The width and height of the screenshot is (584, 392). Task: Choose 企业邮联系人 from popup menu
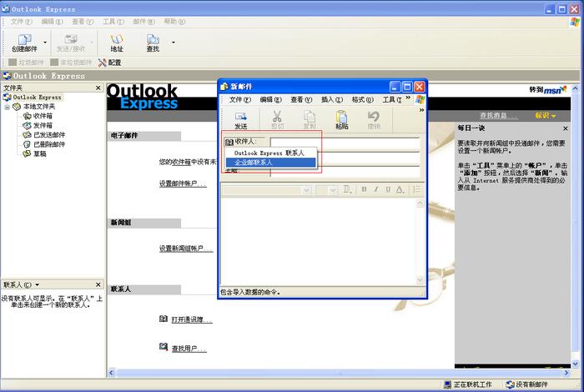(271, 163)
